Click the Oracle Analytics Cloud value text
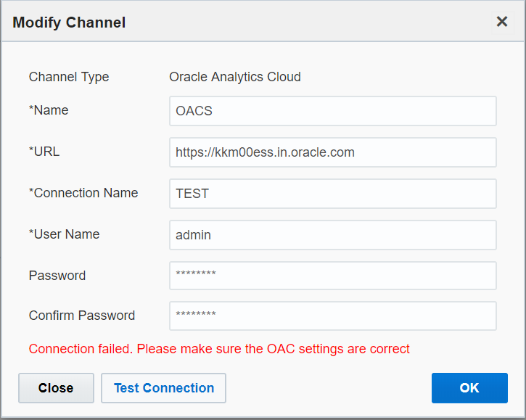Viewport: 526px width, 420px height. tap(234, 77)
